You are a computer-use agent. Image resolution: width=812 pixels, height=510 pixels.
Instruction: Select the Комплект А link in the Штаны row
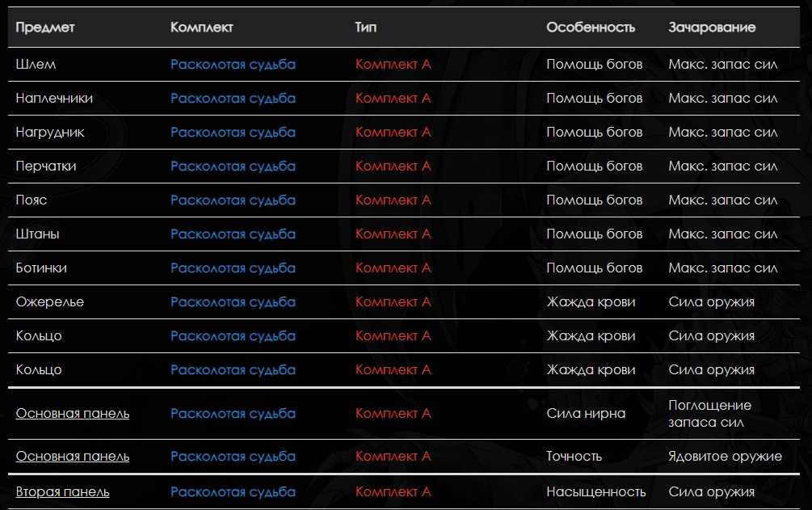(x=393, y=234)
